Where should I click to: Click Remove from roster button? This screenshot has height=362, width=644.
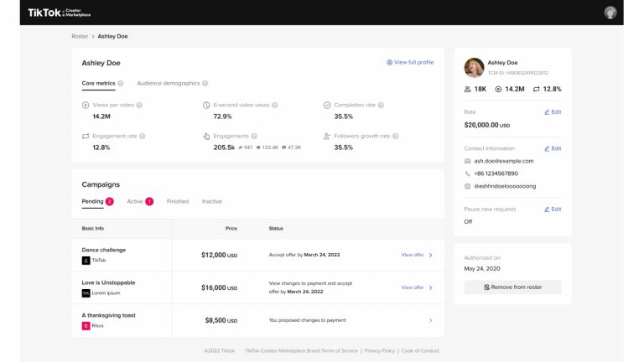click(512, 287)
